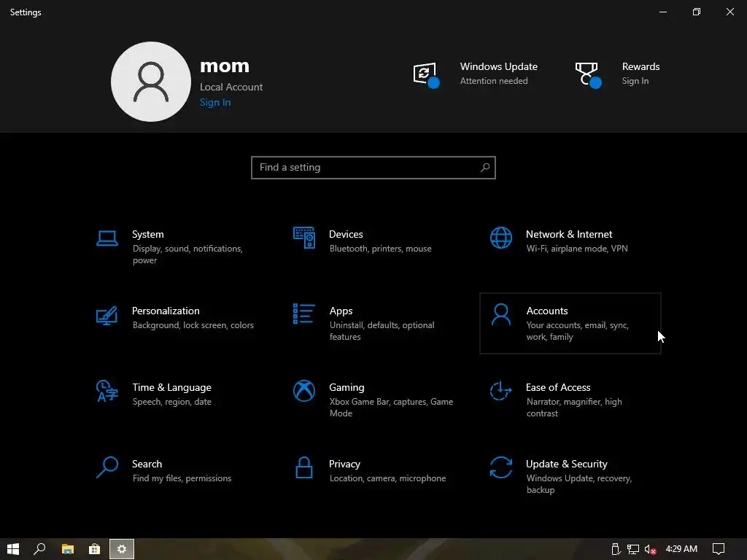This screenshot has height=560, width=747.
Task: Click the 'Settings' window title text
Action: pyautogui.click(x=26, y=12)
